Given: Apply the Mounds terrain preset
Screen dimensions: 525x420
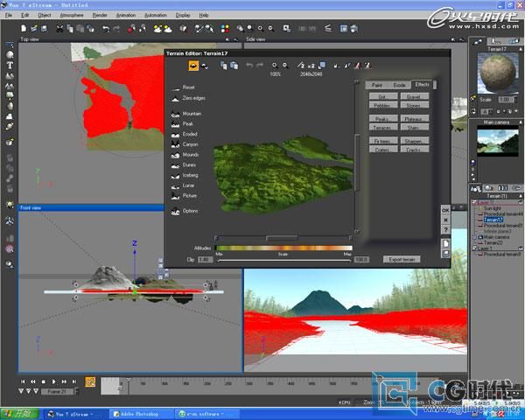Looking at the screenshot, I should coord(185,155).
